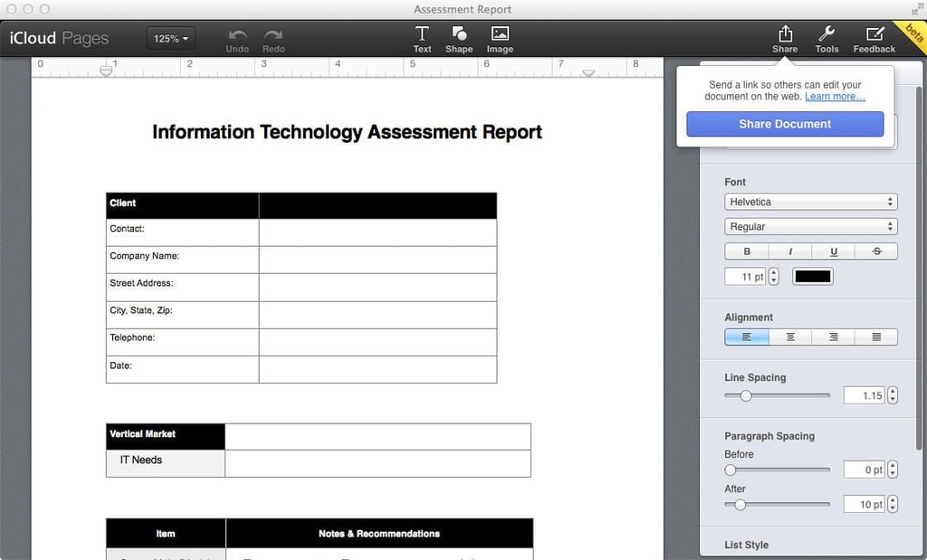This screenshot has width=927, height=560.
Task: Click the Share Document button
Action: pyautogui.click(x=785, y=124)
